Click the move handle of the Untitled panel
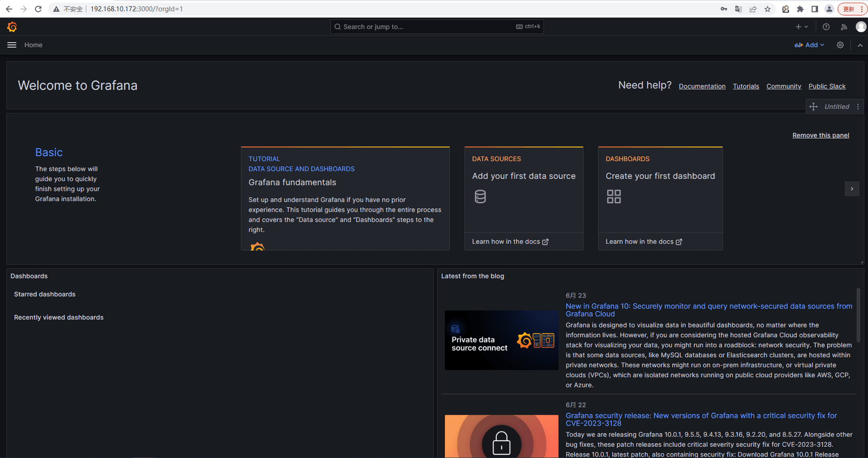The width and height of the screenshot is (868, 458). (813, 107)
